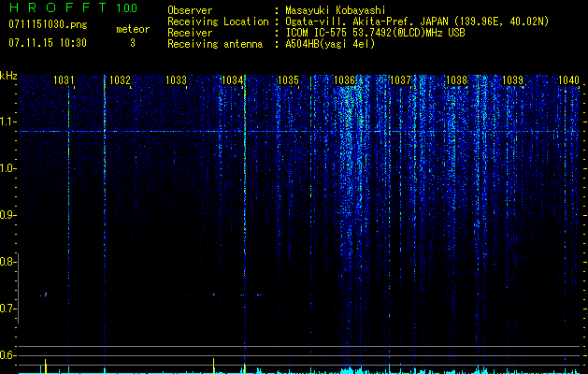Click the gray range bar beside 0.7–0.8 kHz

[19, 288]
